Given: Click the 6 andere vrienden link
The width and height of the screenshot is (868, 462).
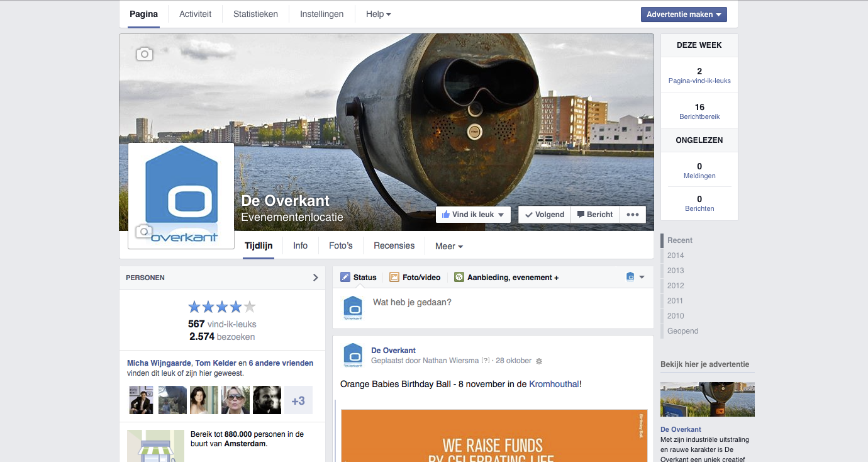Looking at the screenshot, I should (281, 363).
